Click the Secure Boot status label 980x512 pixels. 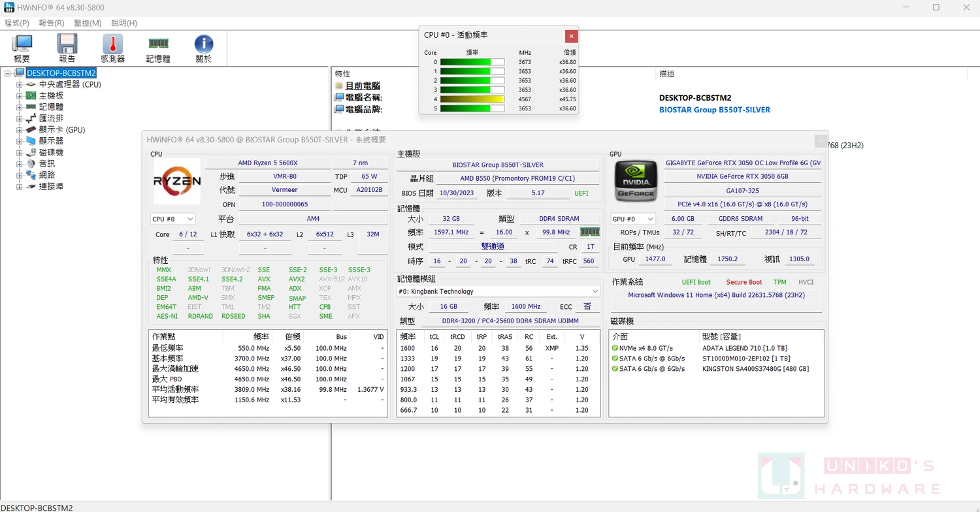click(744, 282)
